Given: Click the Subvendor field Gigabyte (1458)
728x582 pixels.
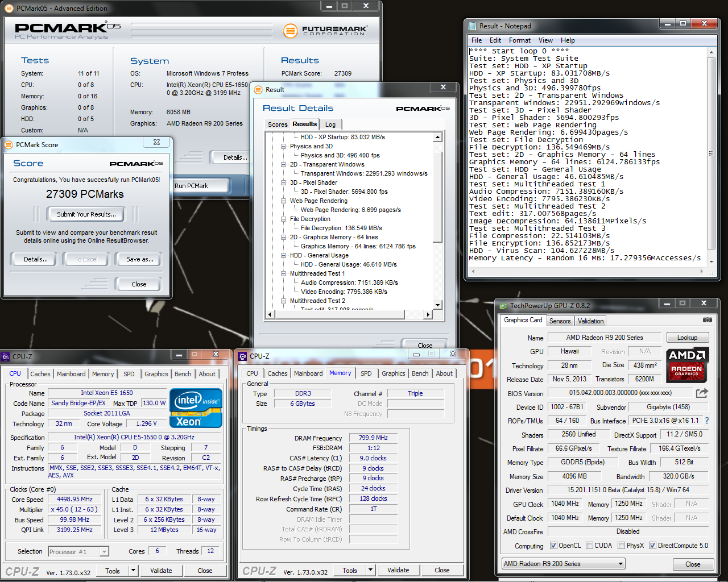Looking at the screenshot, I should 668,407.
